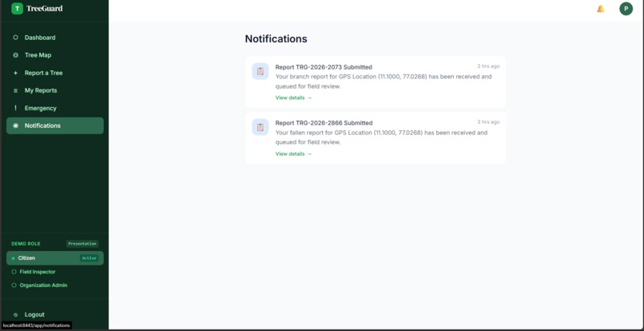Screen dimensions: 644x331
Task: Click the DEMO ROLE label
Action: click(26, 244)
